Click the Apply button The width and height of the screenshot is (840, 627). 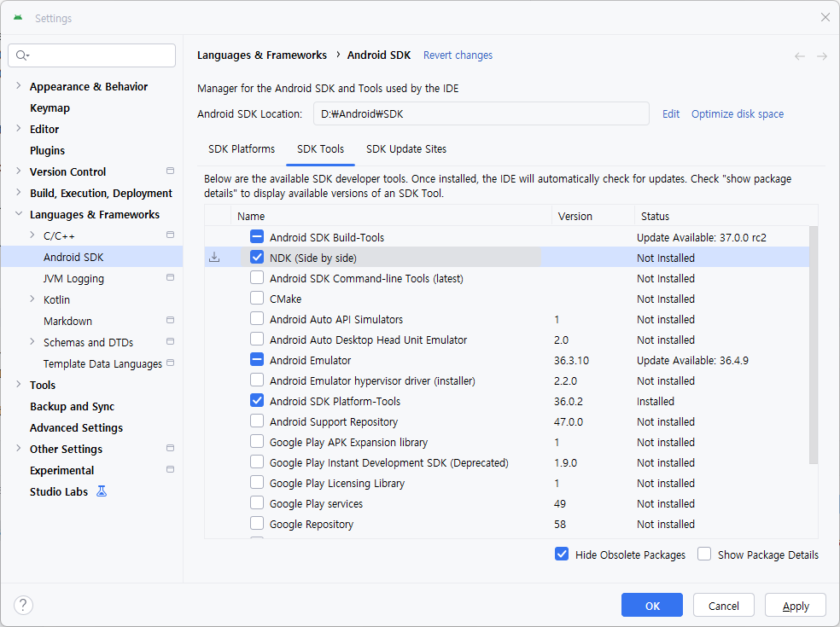coord(796,605)
